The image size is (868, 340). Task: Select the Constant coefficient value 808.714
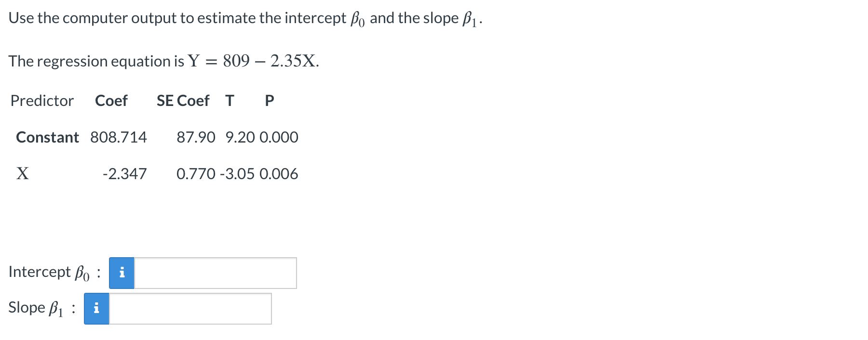(x=119, y=137)
